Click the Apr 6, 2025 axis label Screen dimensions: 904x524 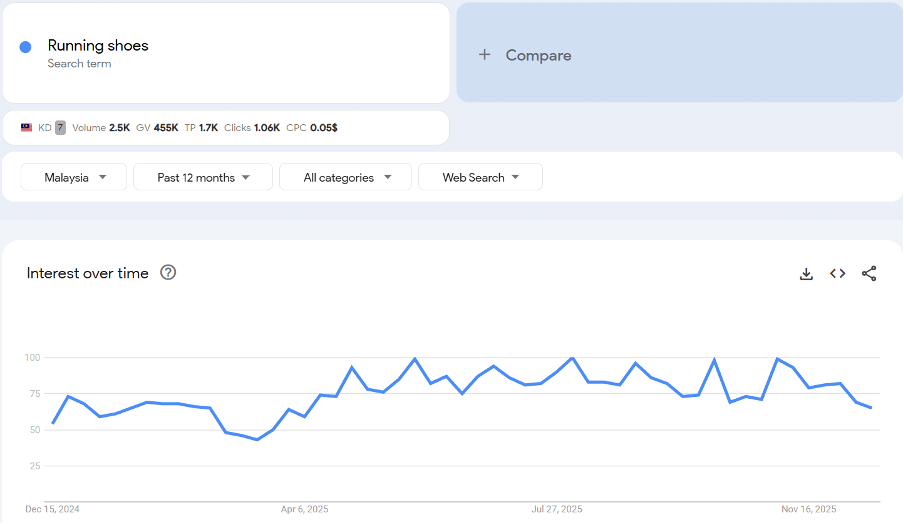click(x=304, y=509)
